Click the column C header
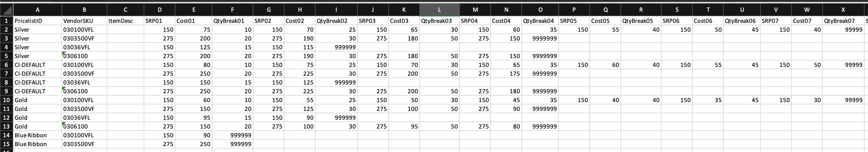The height and width of the screenshot is (152, 868). [125, 10]
